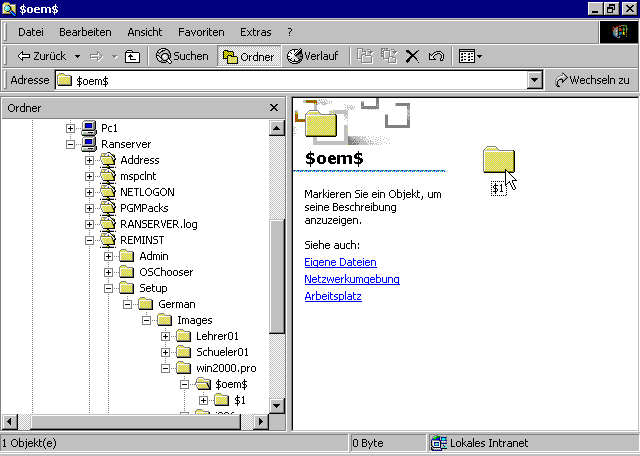640x456 pixels.
Task: Open the Suchen search tool
Action: click(x=182, y=56)
